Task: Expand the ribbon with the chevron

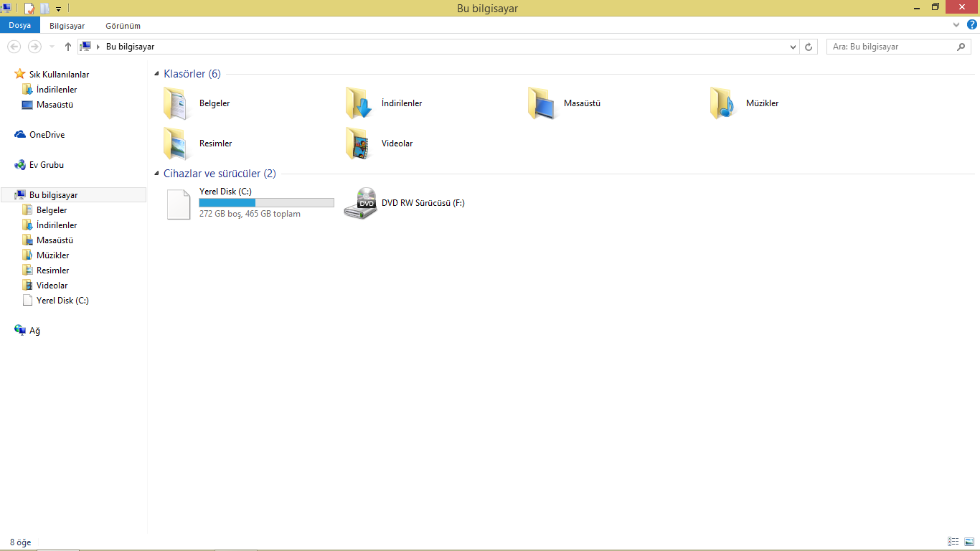Action: (x=956, y=25)
